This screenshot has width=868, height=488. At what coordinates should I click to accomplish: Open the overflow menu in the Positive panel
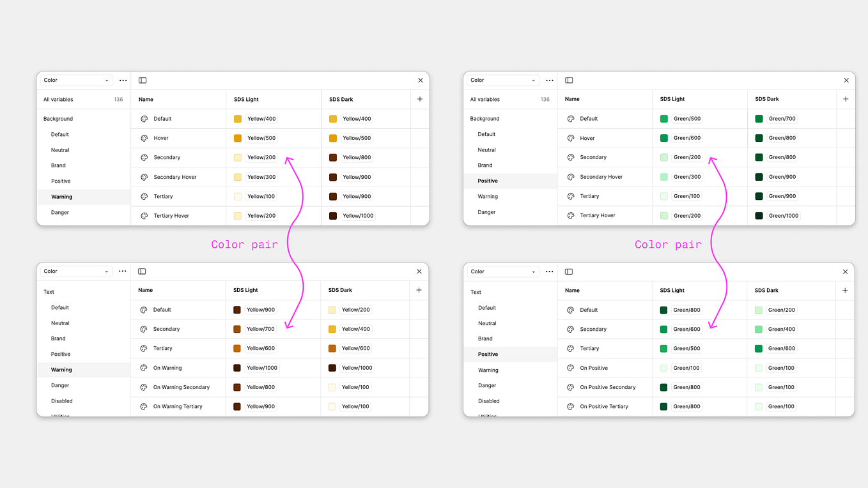[549, 80]
